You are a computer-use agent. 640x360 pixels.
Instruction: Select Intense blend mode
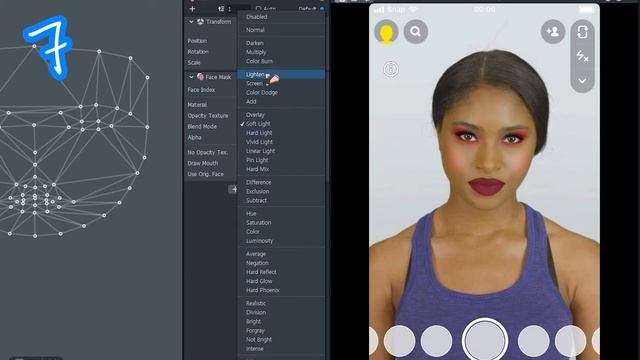click(255, 349)
